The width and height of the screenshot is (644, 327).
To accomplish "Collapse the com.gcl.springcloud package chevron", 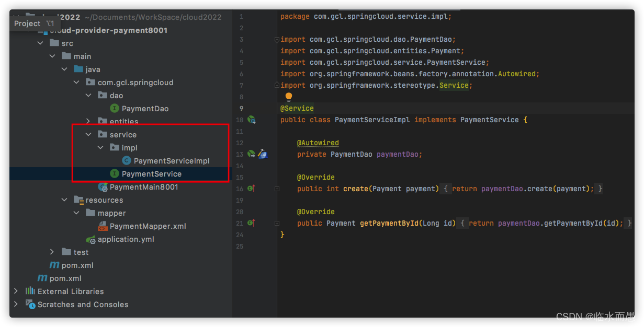I will pos(76,83).
